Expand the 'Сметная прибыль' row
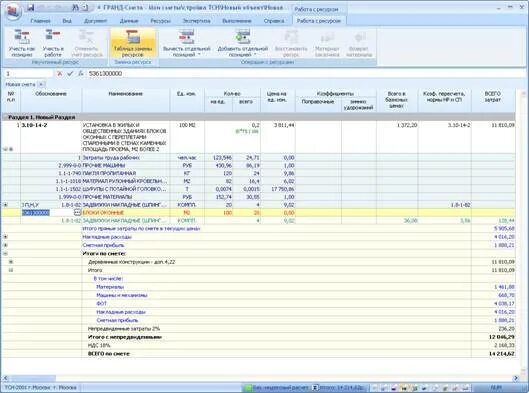The width and height of the screenshot is (529, 393). tap(5, 245)
